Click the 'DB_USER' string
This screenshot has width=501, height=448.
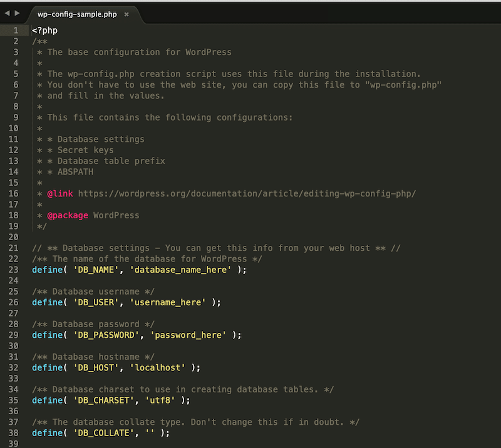click(96, 302)
